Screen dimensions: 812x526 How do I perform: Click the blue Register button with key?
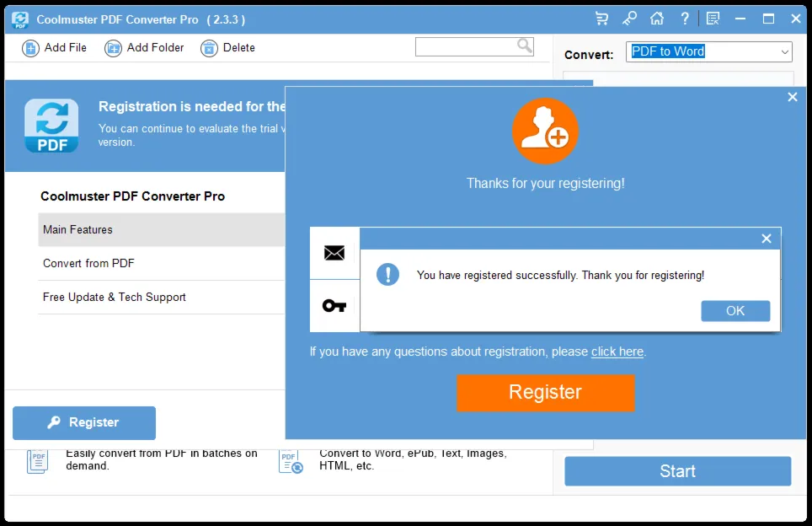(x=84, y=423)
